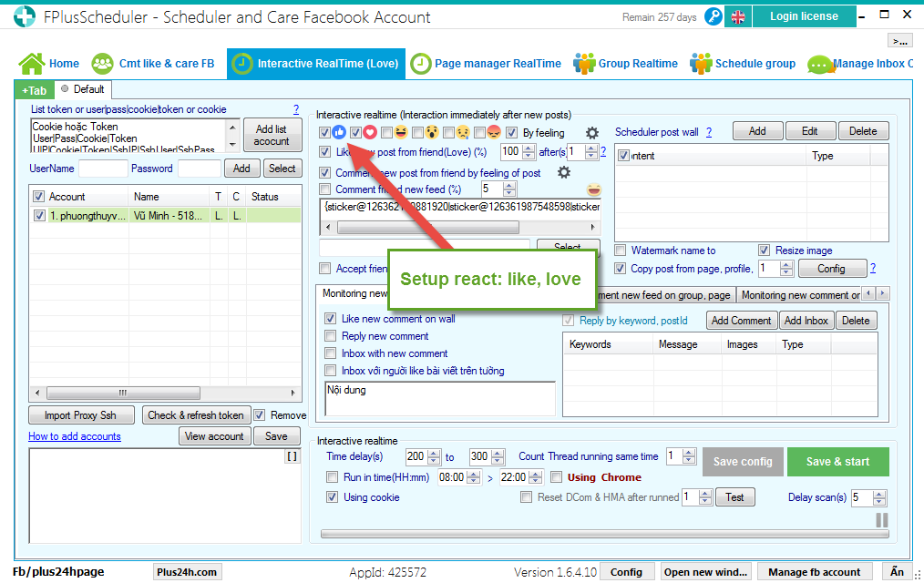
Task: Click the Password input field
Action: (x=200, y=169)
